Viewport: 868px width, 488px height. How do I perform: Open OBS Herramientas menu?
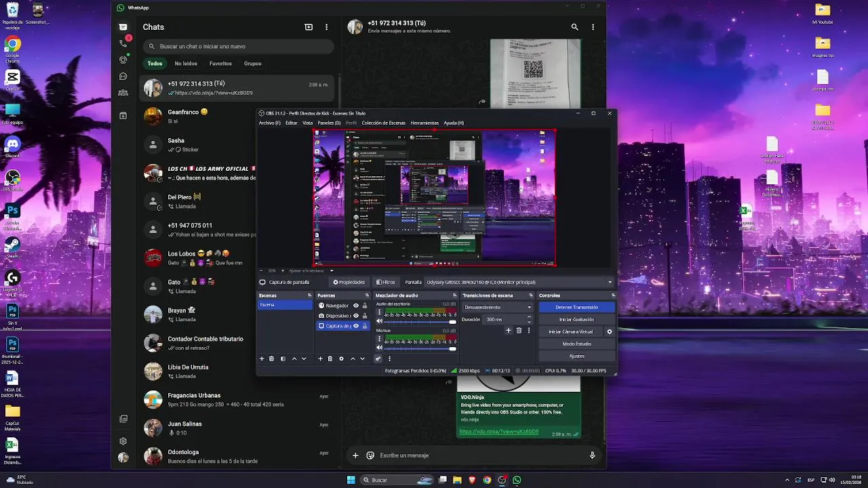tap(425, 123)
